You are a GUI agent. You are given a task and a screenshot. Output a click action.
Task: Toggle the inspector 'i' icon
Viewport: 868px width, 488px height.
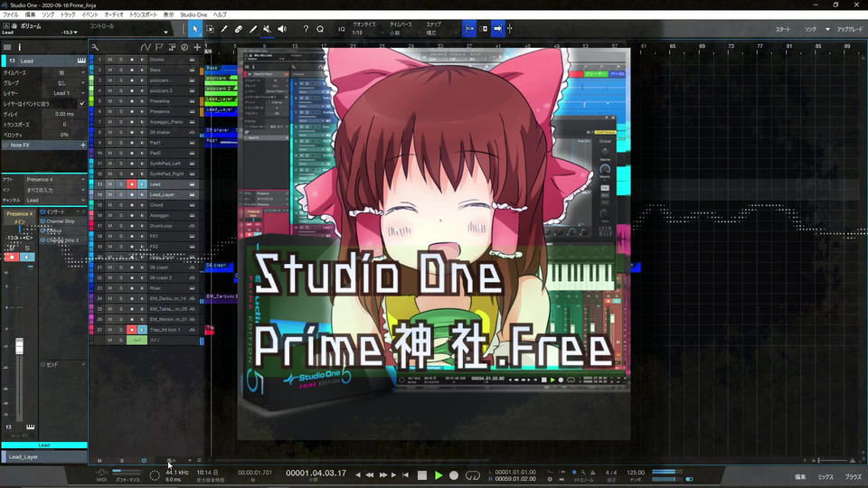coord(19,48)
